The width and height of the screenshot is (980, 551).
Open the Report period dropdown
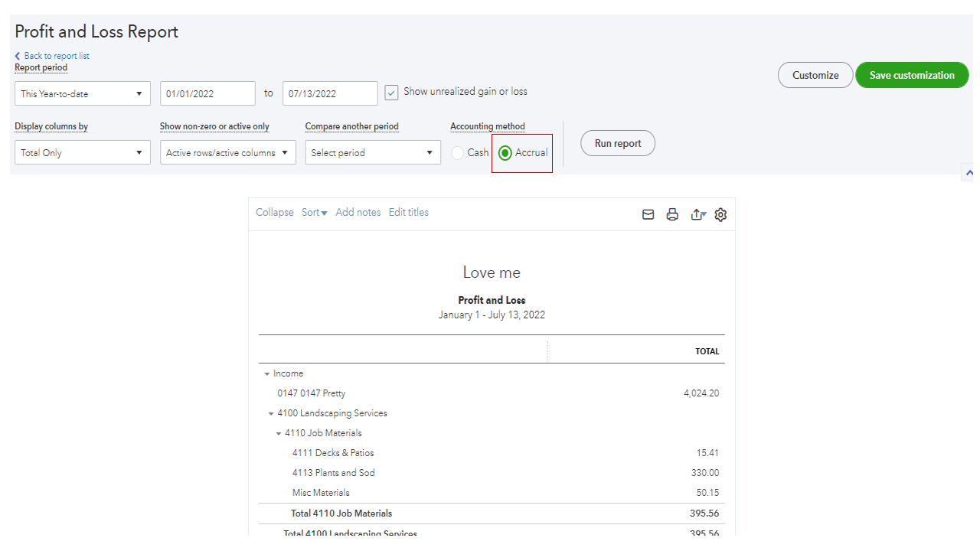pyautogui.click(x=83, y=93)
